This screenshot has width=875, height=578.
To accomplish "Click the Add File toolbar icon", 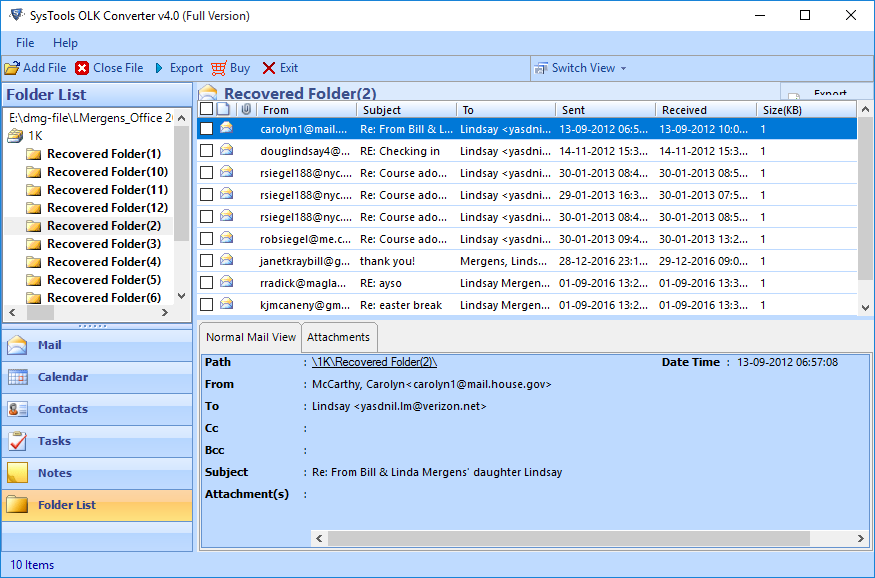I will point(12,68).
